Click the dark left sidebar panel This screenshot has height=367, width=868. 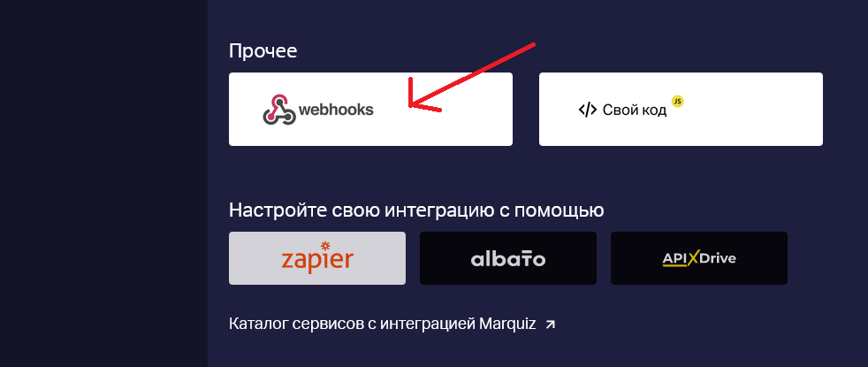pyautogui.click(x=103, y=183)
